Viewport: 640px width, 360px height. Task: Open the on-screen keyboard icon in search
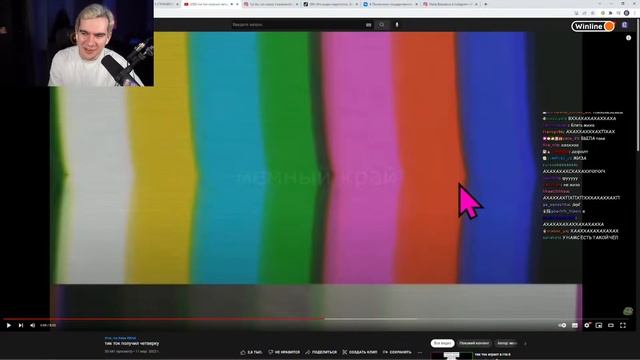(369, 24)
